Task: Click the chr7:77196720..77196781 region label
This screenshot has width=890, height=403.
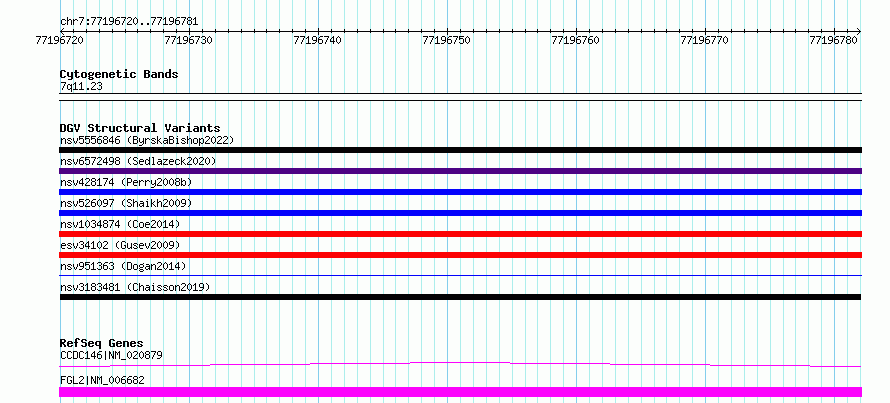Action: tap(129, 22)
